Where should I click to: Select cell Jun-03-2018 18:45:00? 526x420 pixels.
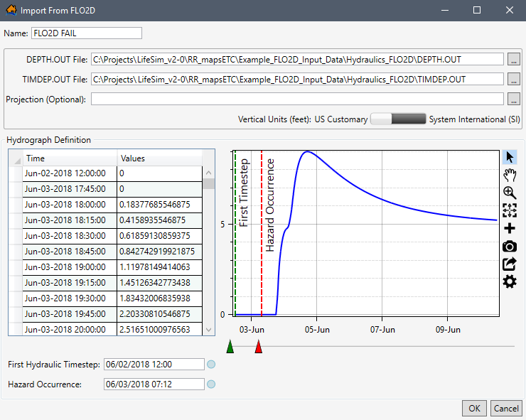[x=70, y=252]
